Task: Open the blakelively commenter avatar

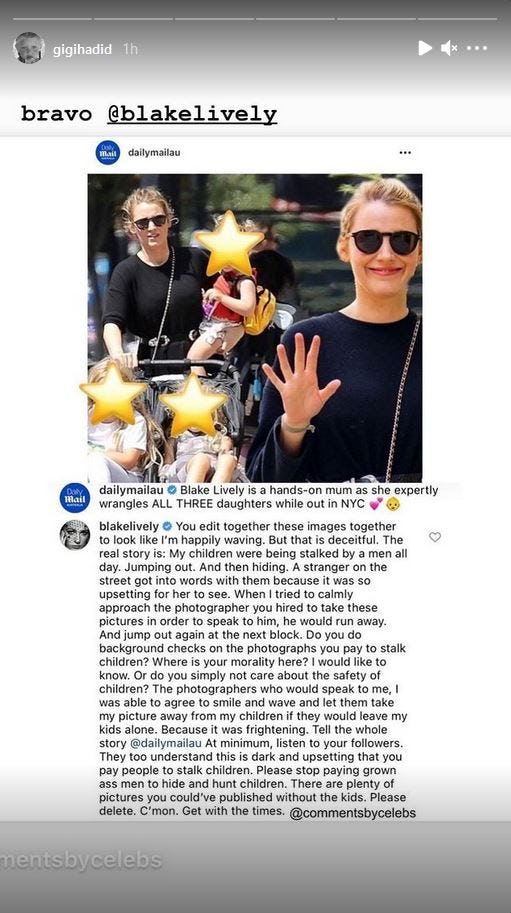Action: tap(75, 535)
